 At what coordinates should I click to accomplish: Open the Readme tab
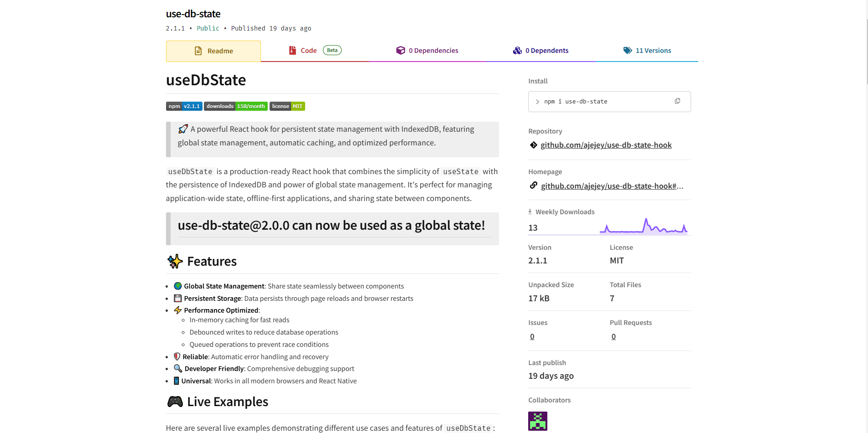click(x=213, y=51)
